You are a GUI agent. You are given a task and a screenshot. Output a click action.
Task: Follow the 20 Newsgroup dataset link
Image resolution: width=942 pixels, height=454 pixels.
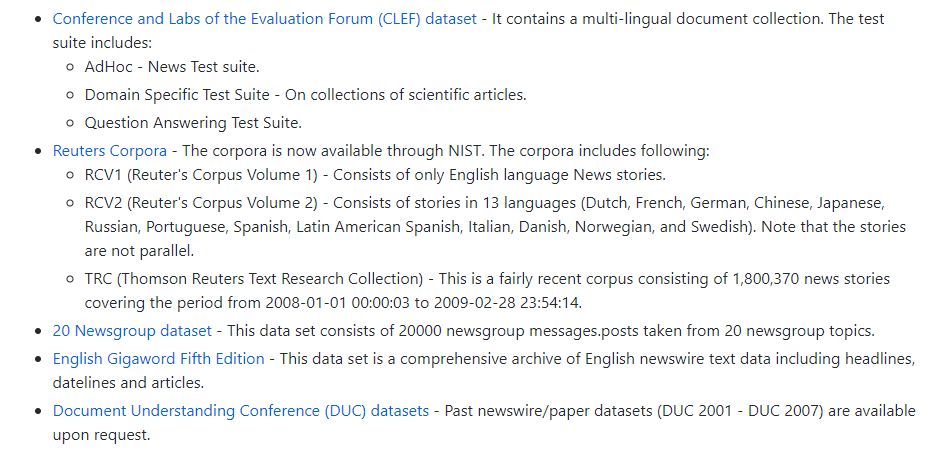[x=132, y=331]
